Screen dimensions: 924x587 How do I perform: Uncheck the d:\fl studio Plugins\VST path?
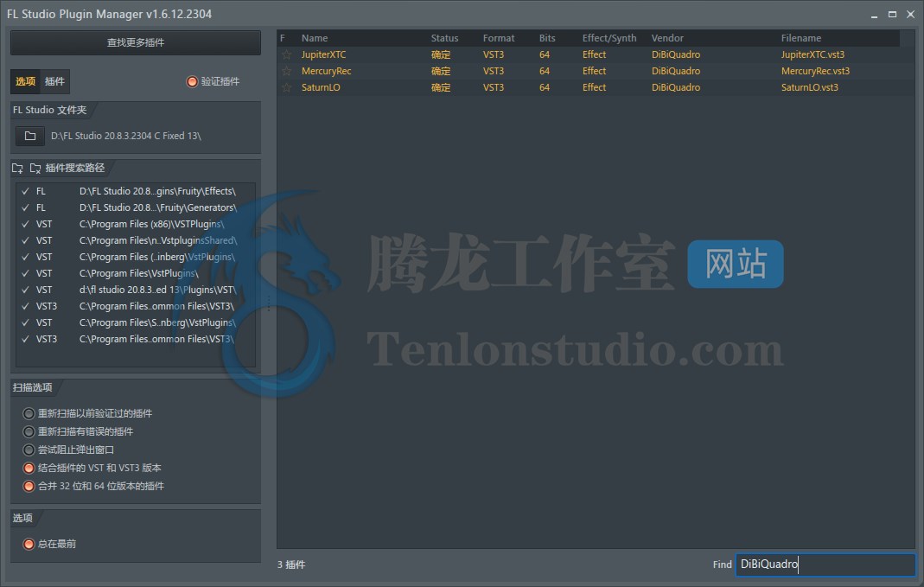click(x=25, y=290)
